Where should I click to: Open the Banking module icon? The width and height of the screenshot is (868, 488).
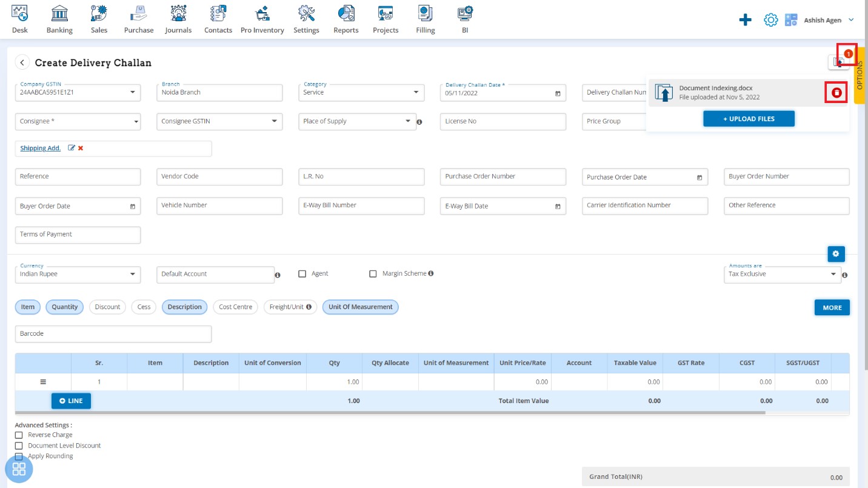pos(59,13)
